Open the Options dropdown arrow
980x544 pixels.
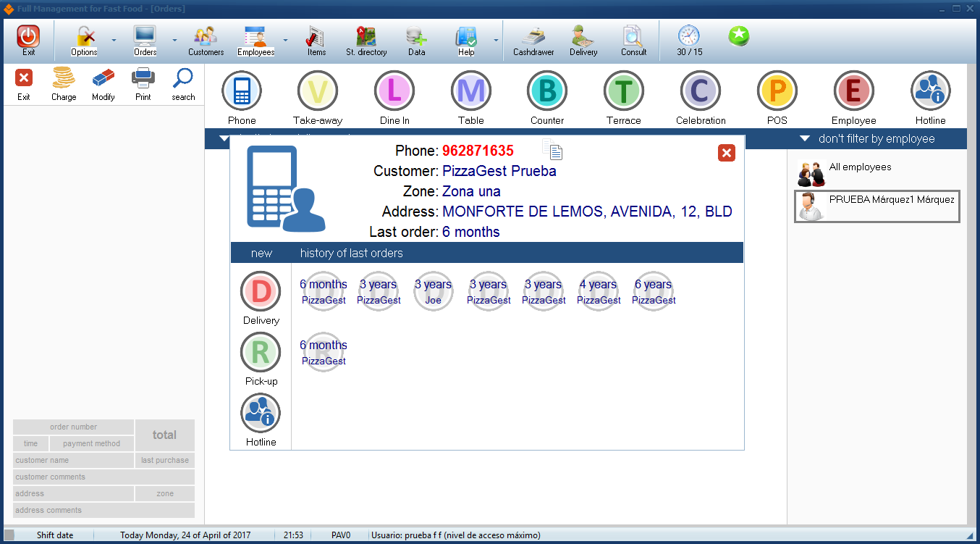tap(114, 40)
